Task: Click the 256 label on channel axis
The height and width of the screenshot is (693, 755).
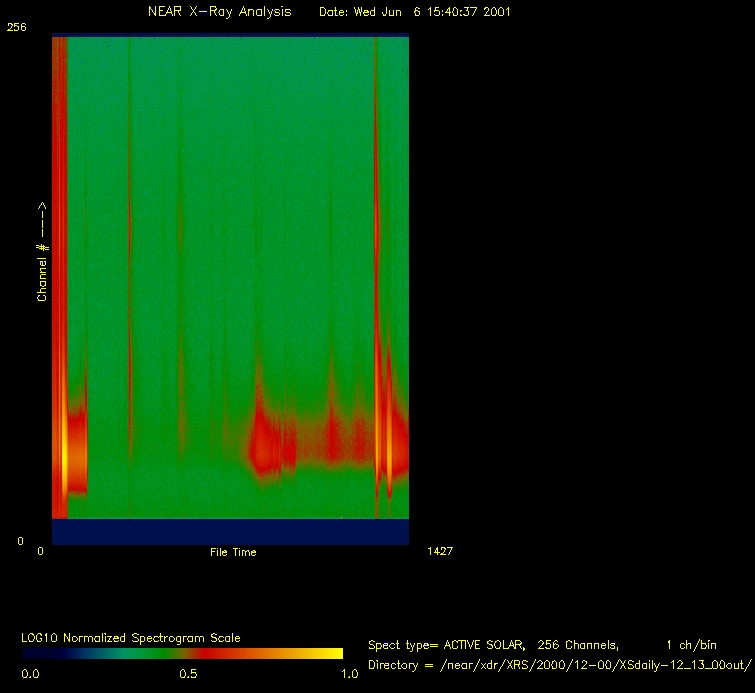Action: click(x=17, y=28)
